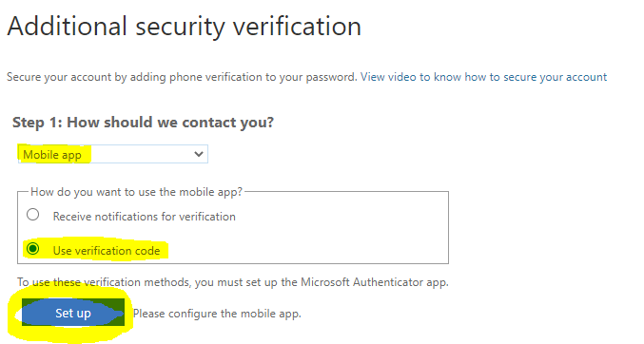Viewport: 644px width, 344px height.
Task: Click the Please configure the mobile app message
Action: coord(217,314)
